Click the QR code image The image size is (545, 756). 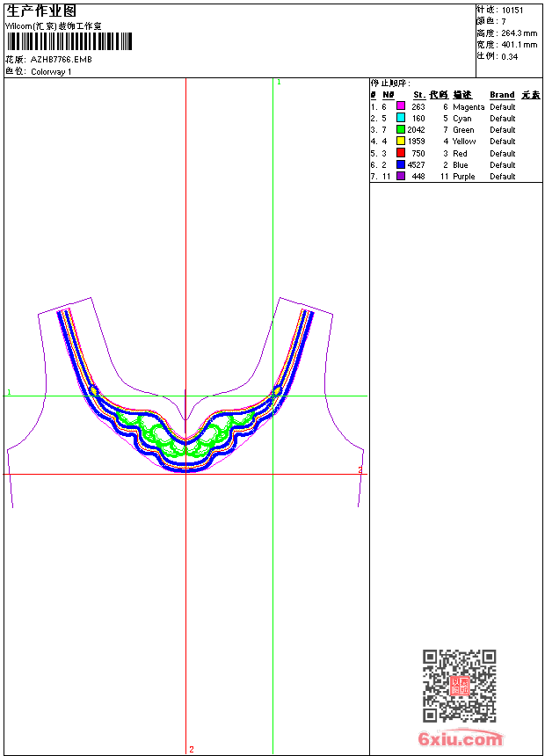[x=459, y=686]
